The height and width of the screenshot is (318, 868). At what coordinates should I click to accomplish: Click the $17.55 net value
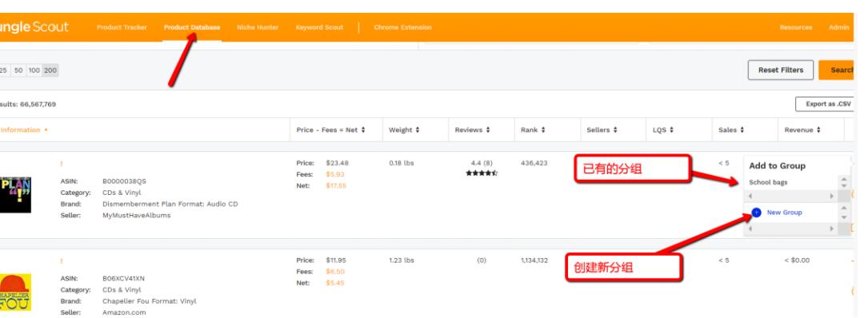[336, 186]
